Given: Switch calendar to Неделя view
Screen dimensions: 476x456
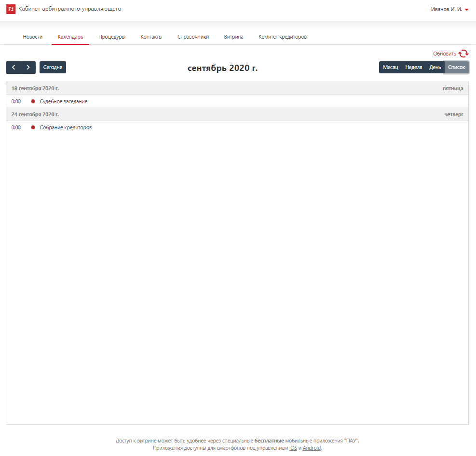Looking at the screenshot, I should click(413, 68).
